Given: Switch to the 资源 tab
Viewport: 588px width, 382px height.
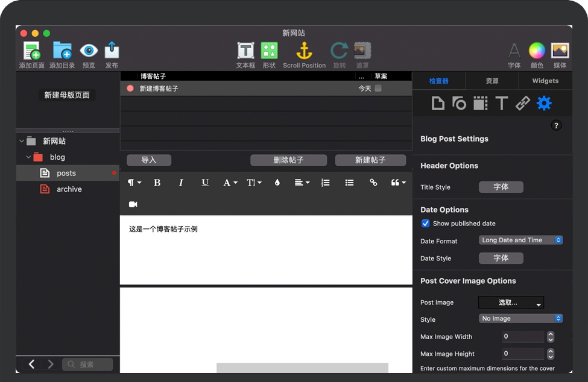Looking at the screenshot, I should tap(492, 81).
